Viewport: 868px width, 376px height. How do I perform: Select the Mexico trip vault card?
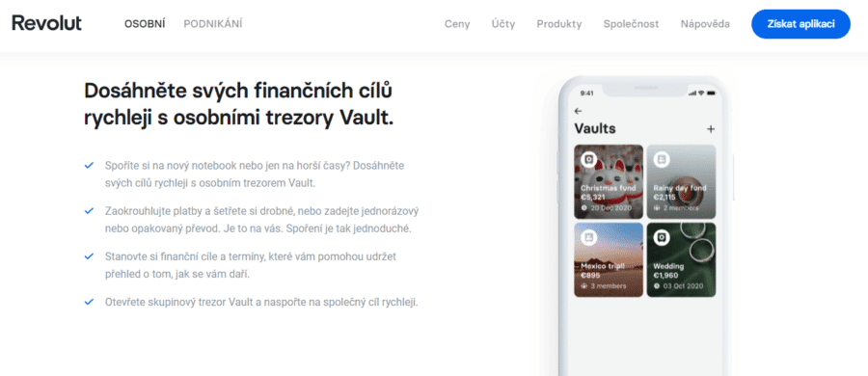tap(609, 259)
